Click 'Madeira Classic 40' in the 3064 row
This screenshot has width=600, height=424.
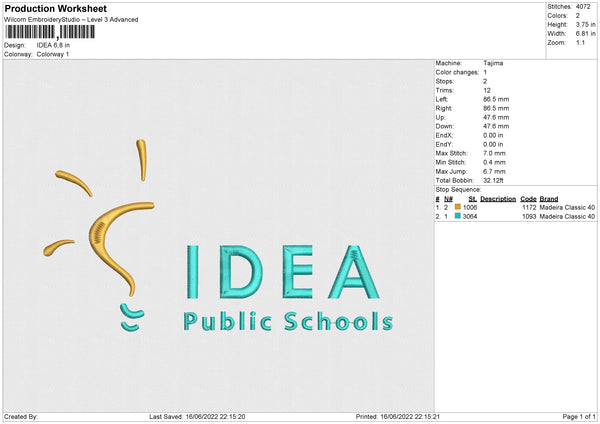[567, 217]
